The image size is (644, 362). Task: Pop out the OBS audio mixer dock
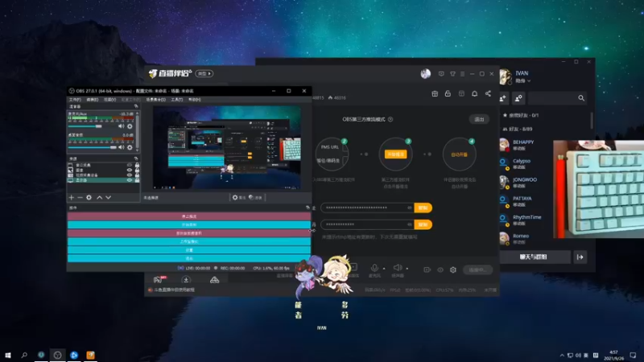point(136,106)
